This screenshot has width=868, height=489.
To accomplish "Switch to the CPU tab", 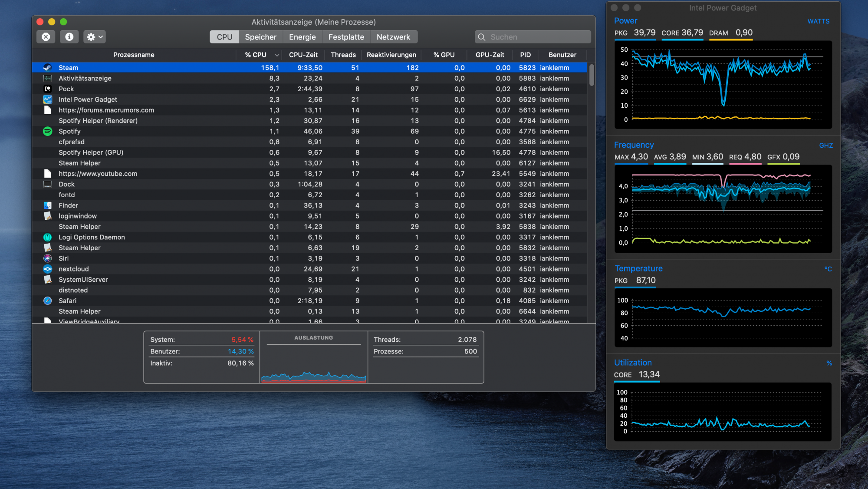I will pos(224,37).
